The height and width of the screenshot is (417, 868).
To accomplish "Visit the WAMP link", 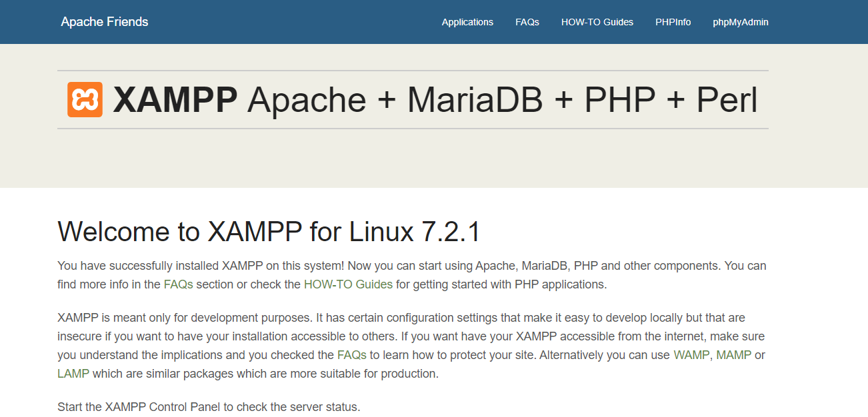I will tap(691, 355).
